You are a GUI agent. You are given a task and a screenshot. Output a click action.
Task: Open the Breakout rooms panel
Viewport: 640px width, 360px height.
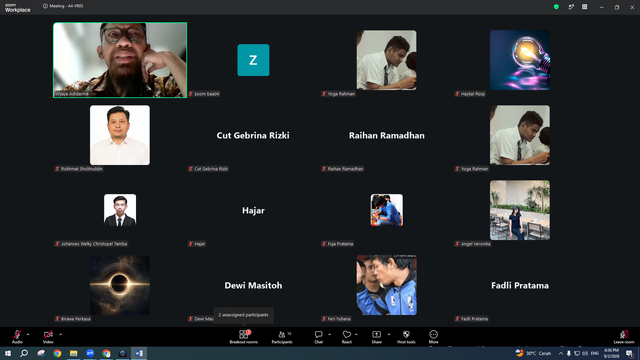point(243,337)
